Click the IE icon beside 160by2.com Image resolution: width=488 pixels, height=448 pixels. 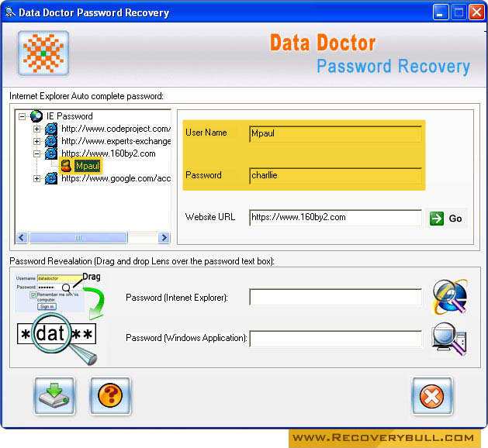[51, 153]
